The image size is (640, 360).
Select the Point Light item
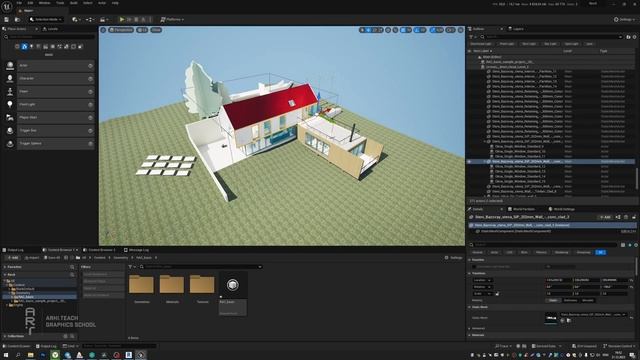pos(56,104)
